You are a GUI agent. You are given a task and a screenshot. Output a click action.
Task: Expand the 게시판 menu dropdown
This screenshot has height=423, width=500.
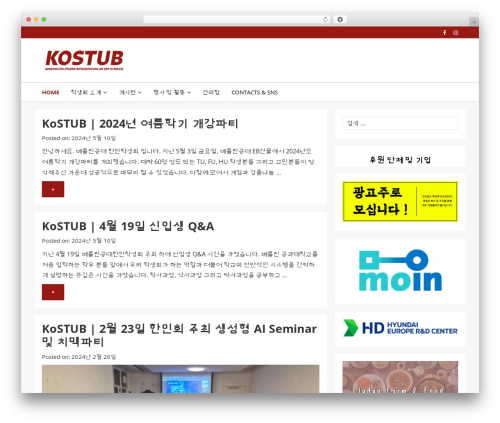coord(130,92)
